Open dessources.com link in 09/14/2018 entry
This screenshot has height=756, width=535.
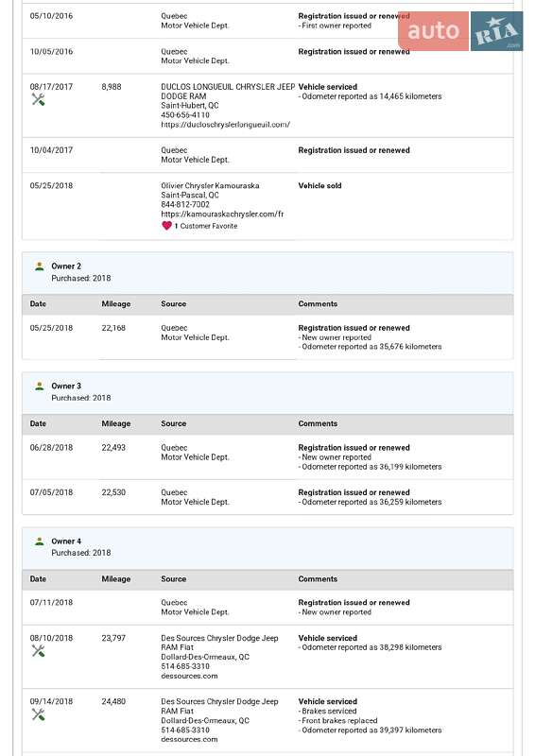(x=189, y=739)
